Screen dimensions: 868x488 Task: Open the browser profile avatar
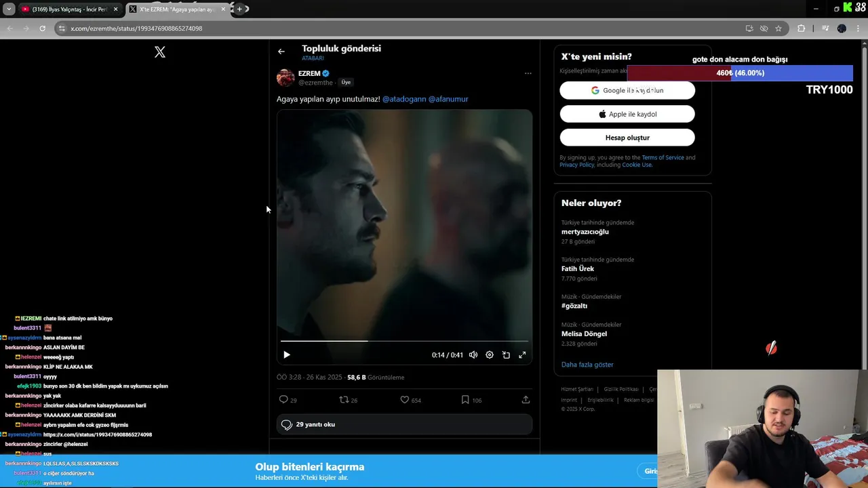pos(842,28)
